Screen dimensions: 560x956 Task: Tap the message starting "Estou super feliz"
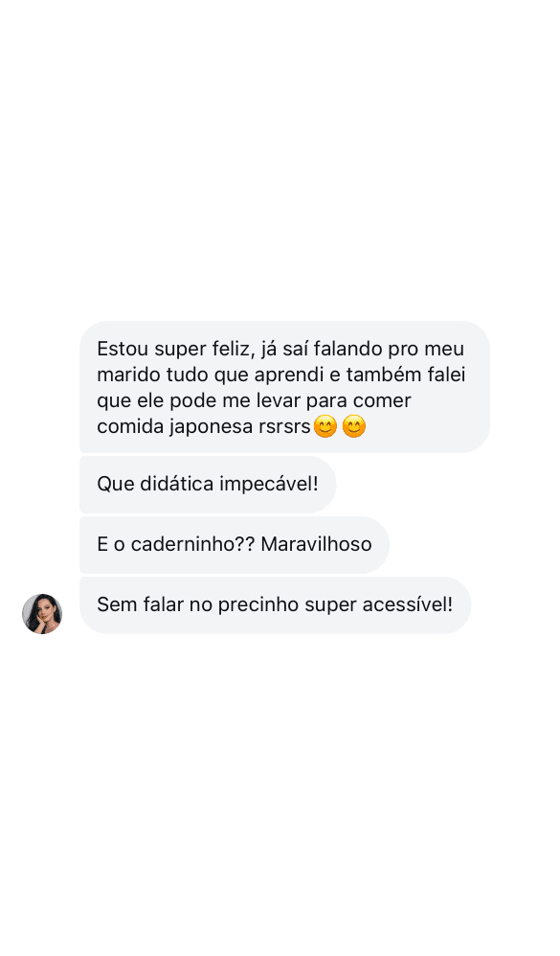click(284, 387)
